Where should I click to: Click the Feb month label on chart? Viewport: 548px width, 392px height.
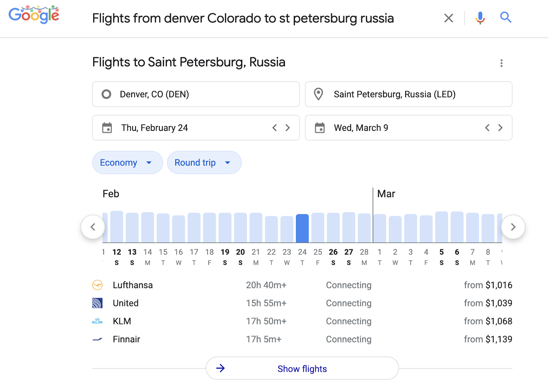click(x=111, y=194)
